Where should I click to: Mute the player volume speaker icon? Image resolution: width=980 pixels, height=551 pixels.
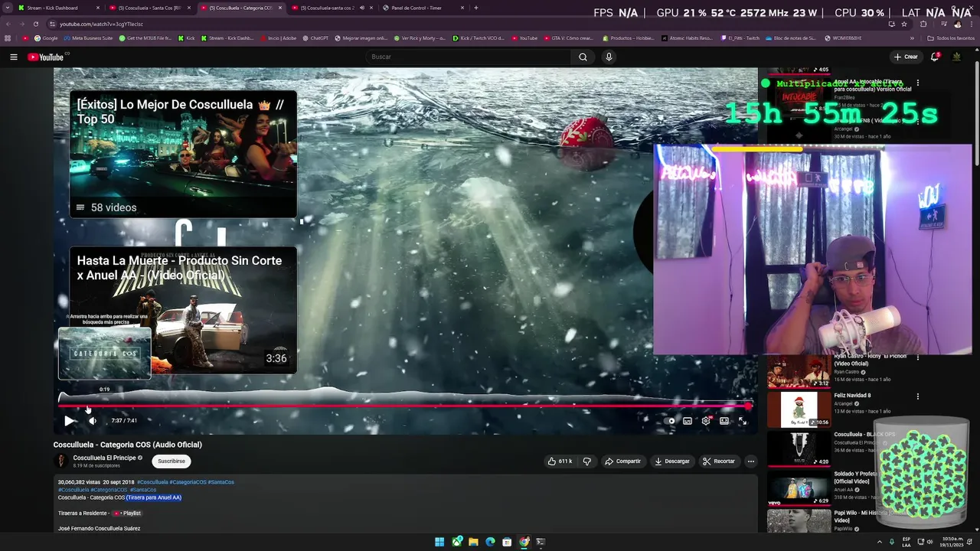[x=93, y=420]
